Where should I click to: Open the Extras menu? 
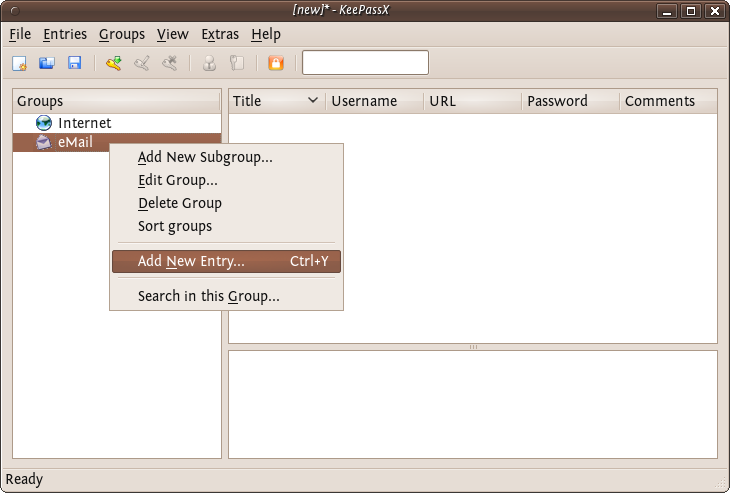(x=220, y=34)
